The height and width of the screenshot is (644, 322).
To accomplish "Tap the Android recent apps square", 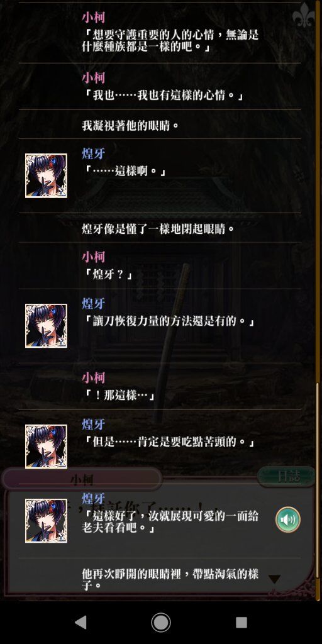I will coord(241,622).
